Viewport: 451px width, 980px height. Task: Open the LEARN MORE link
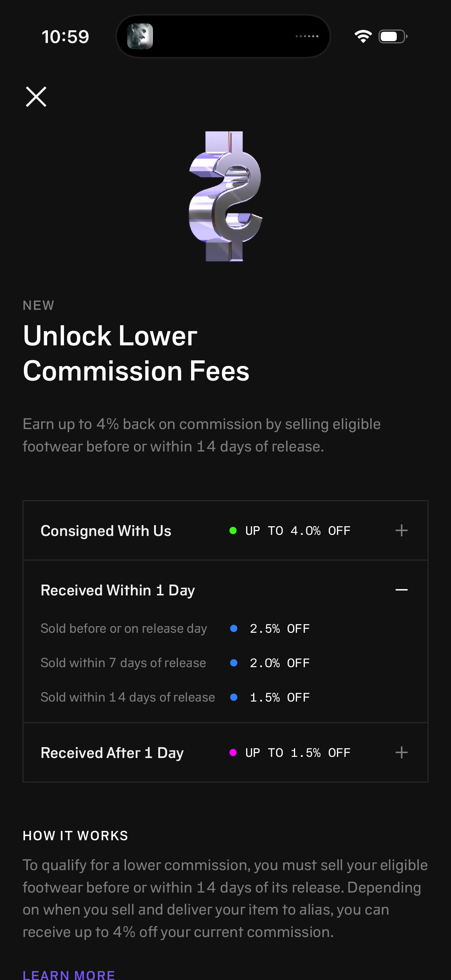(69, 974)
